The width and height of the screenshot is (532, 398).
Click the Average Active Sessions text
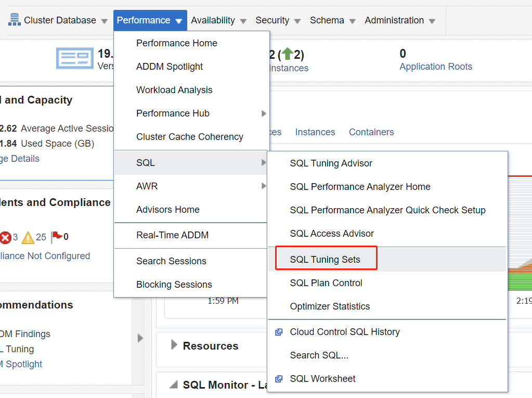point(67,129)
